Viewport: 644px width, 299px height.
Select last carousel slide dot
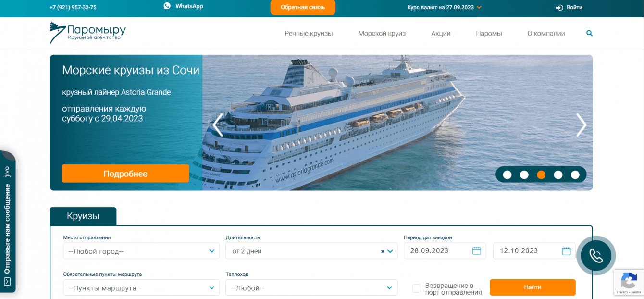pyautogui.click(x=575, y=174)
